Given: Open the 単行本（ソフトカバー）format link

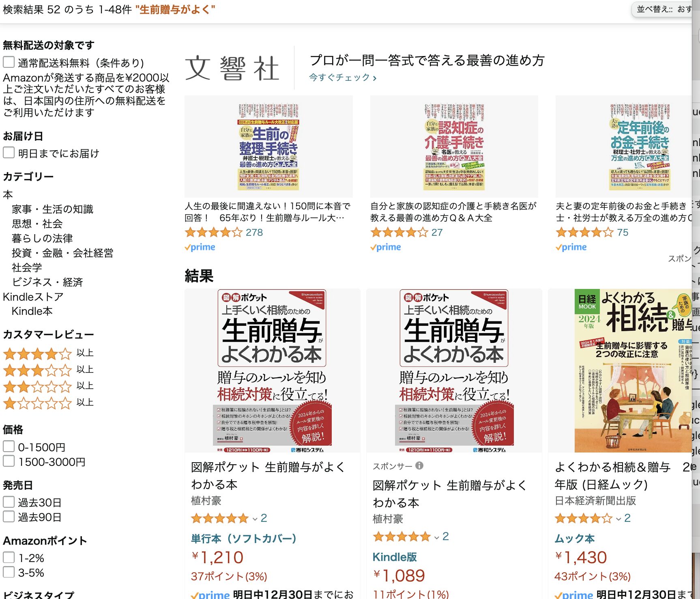Looking at the screenshot, I should pyautogui.click(x=244, y=539).
